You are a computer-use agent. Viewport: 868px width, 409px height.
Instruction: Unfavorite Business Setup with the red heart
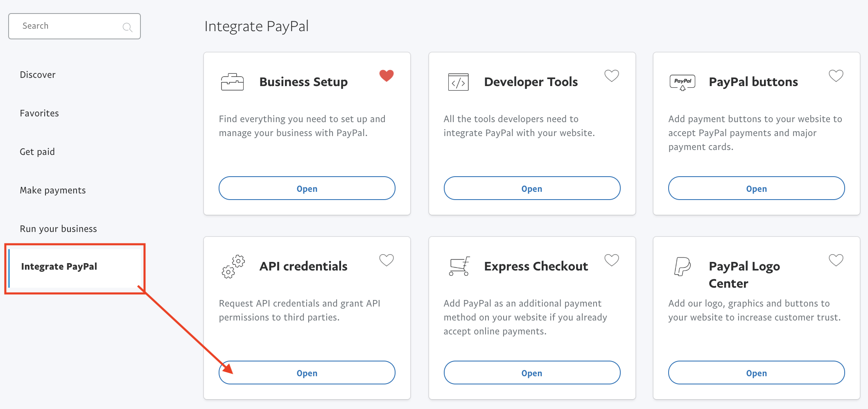tap(386, 75)
